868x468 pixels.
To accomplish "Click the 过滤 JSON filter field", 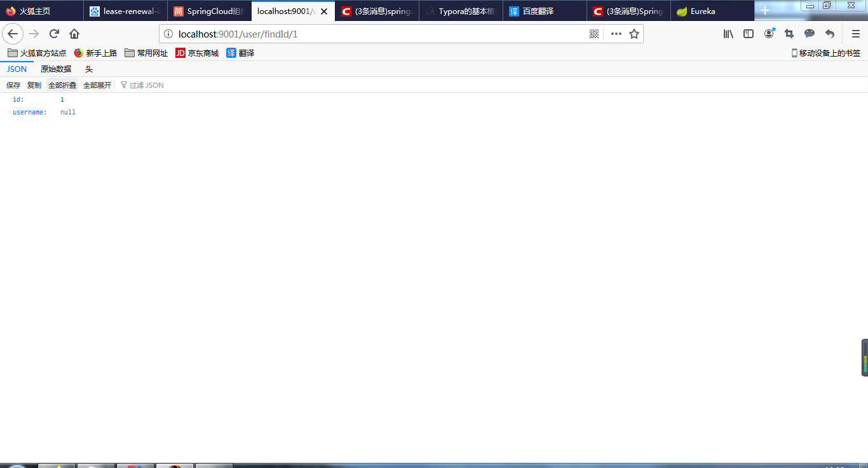I will tap(147, 85).
